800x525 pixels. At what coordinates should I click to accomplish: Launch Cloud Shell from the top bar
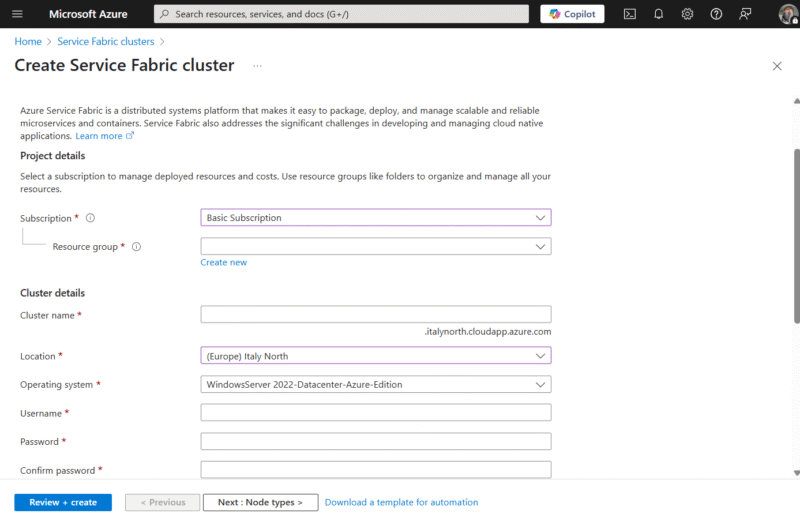point(630,14)
